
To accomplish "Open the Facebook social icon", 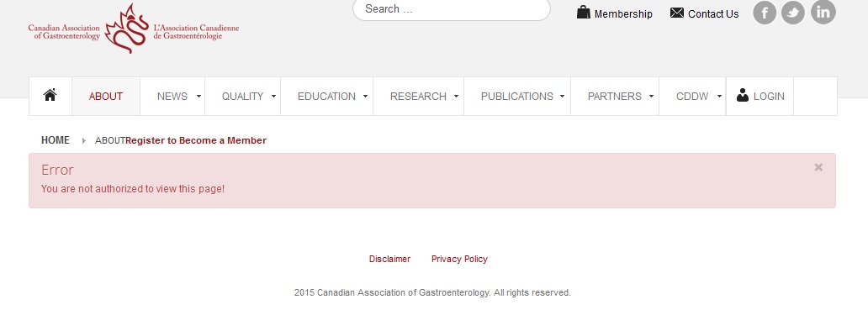I will pos(765,12).
